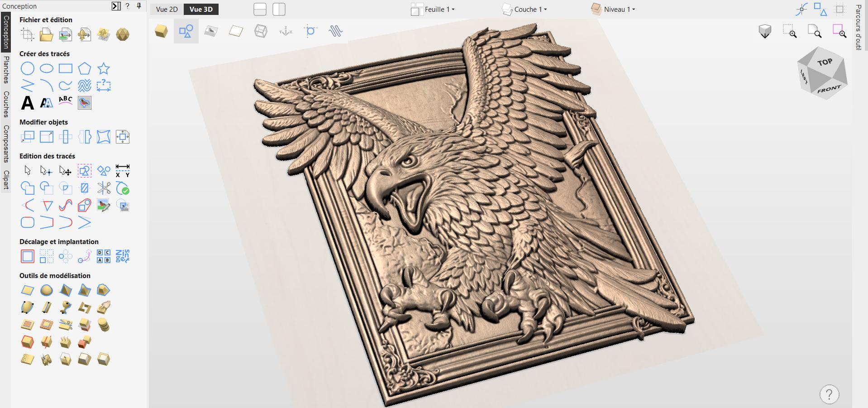Pin the Conception panel with pushpin
This screenshot has width=868, height=408.
coord(139,6)
